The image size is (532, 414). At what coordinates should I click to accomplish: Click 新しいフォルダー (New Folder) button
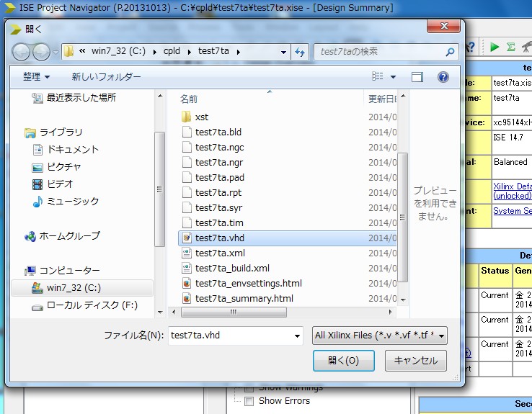point(106,77)
